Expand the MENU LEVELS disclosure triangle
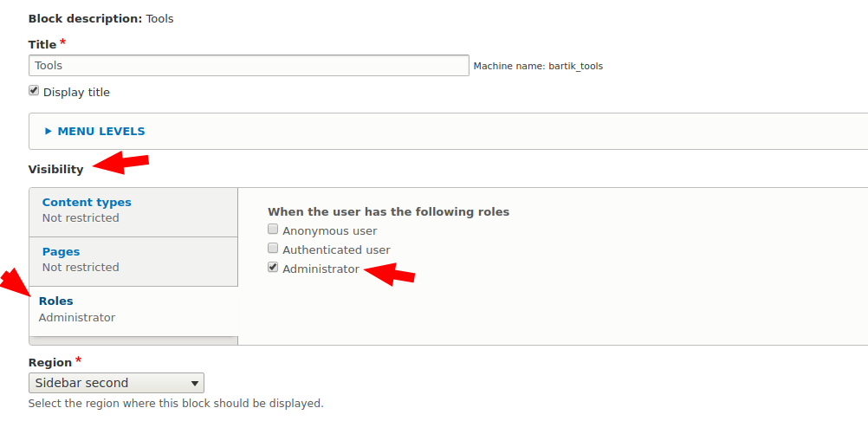868x421 pixels. pyautogui.click(x=49, y=131)
